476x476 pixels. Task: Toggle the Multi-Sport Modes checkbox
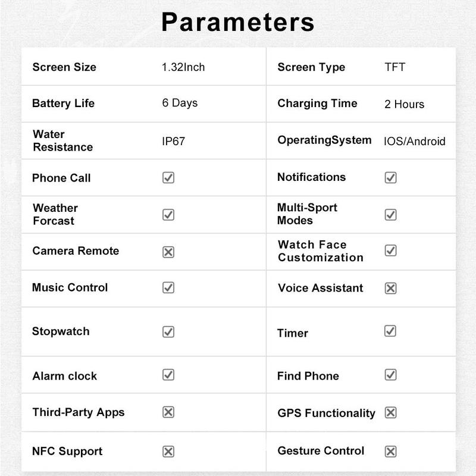390,214
